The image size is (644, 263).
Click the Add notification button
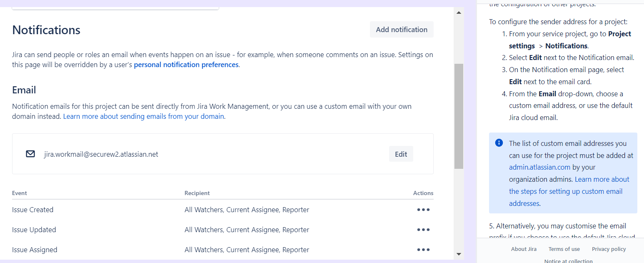[x=402, y=30]
